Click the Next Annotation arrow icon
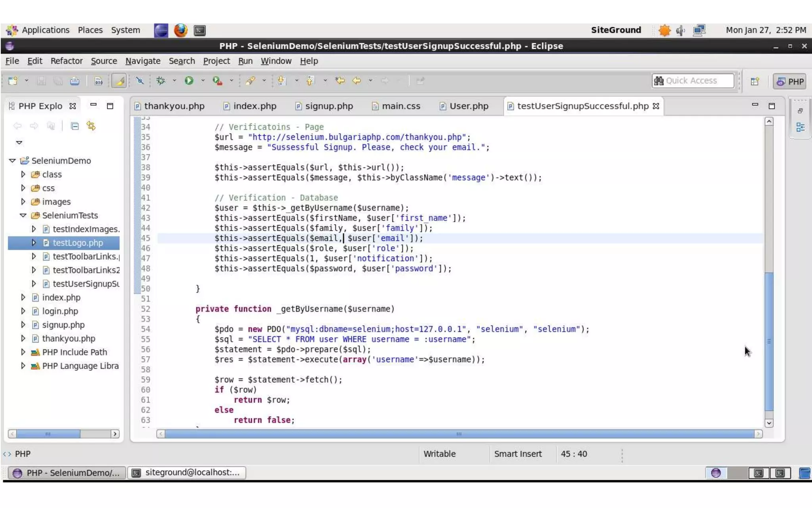Screen dimensions: 812x508 (x=282, y=81)
